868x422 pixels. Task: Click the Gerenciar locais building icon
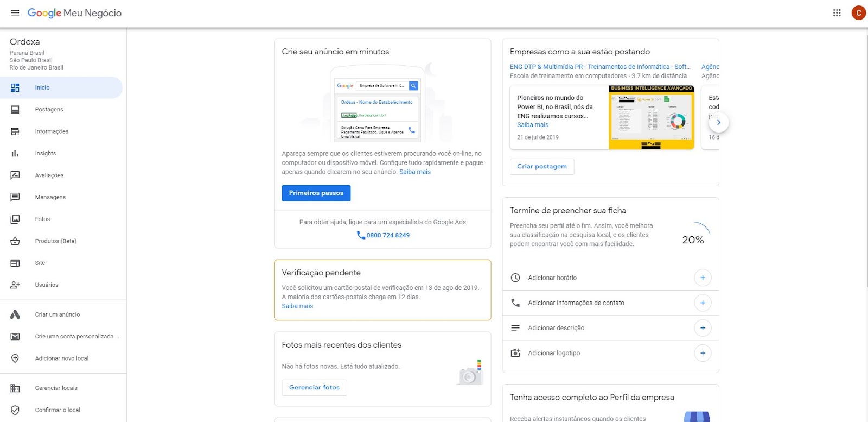tap(15, 388)
